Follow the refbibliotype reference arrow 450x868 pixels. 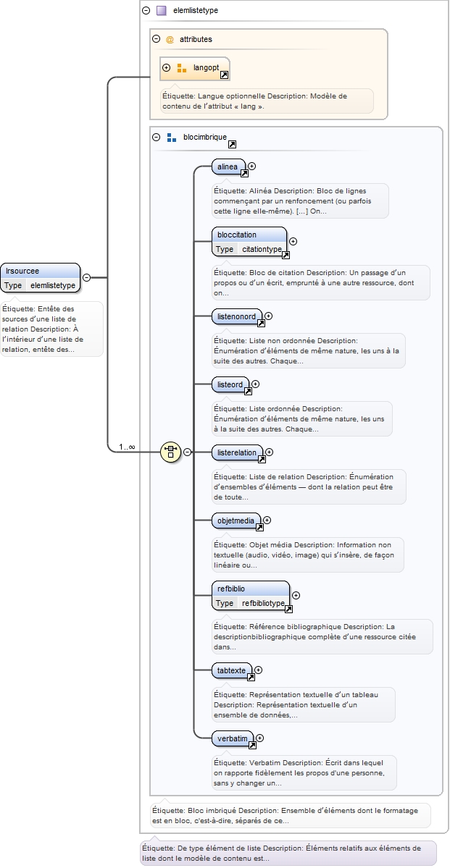pos(288,610)
